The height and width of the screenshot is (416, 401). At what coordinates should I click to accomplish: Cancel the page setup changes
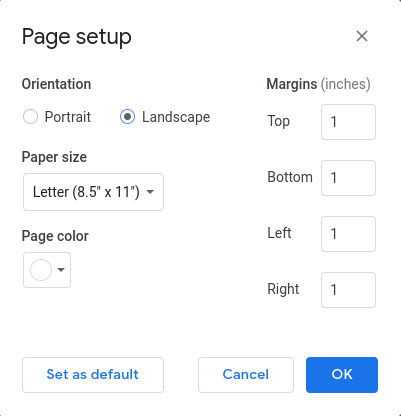[246, 375]
